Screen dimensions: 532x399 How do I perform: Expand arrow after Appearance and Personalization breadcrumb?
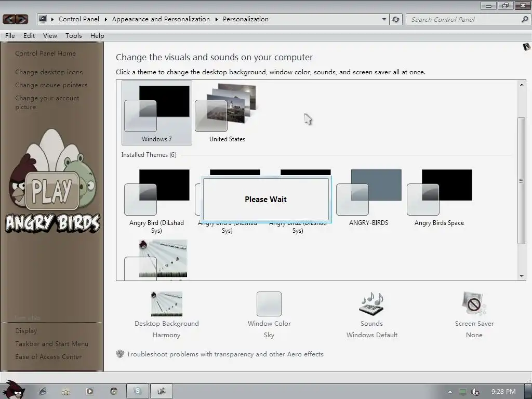pyautogui.click(x=217, y=19)
